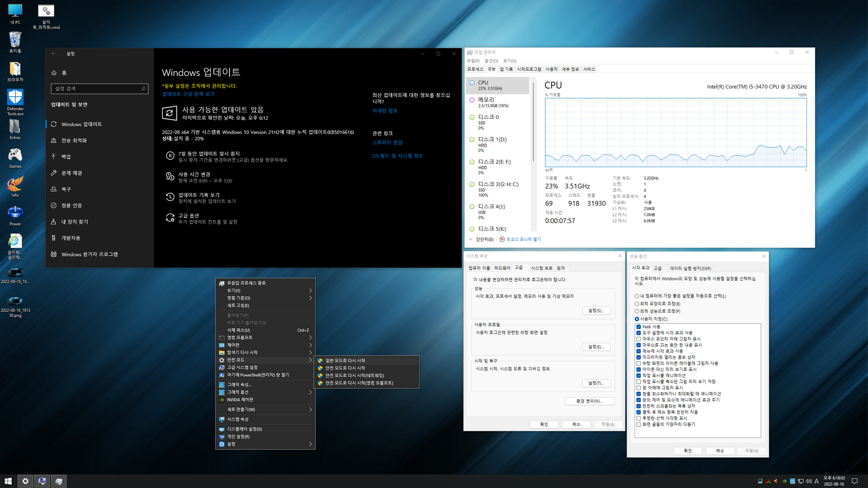Select the Defender Tools.exe desktop icon
Screen dimensions: 868x488
tap(15, 102)
